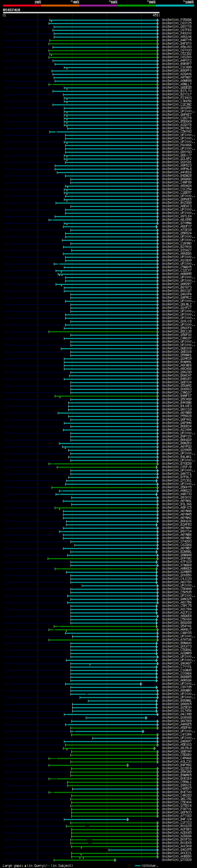Open hit UniRef100_C6SY25
The height and width of the screenshot is (868, 197).
click(177, 23)
